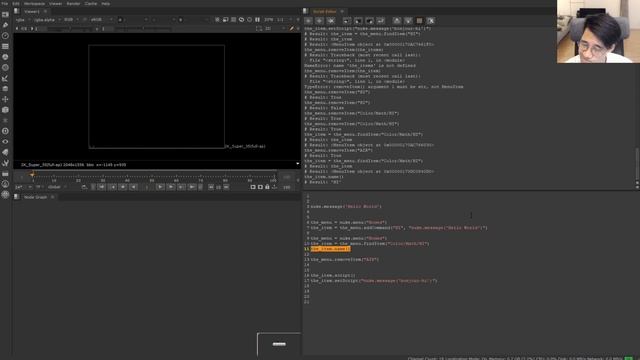
Task: Open the Workspace menu
Action: click(x=34, y=3)
